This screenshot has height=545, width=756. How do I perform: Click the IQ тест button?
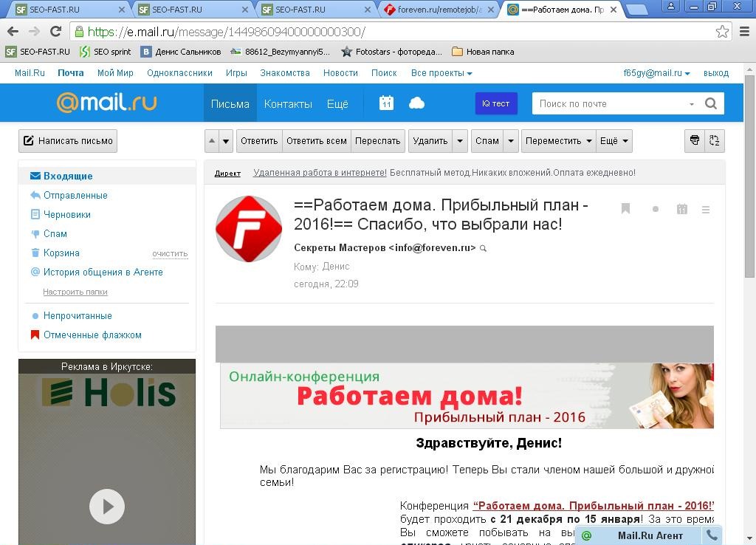tap(496, 103)
